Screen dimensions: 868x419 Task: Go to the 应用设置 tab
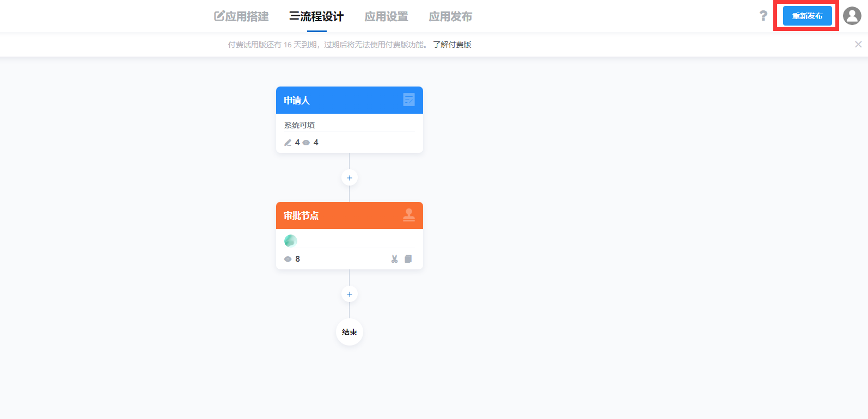pyautogui.click(x=386, y=16)
